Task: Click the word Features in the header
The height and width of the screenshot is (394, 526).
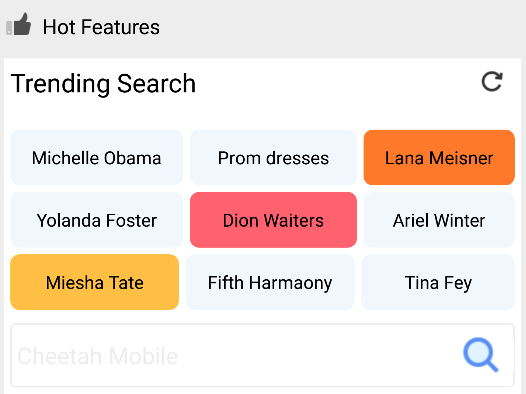Action: (120, 27)
